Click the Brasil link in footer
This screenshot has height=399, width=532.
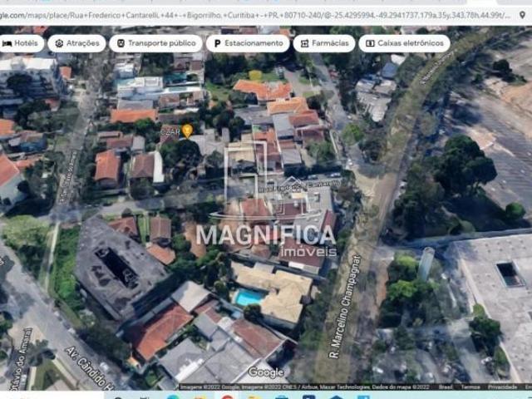[446, 387]
